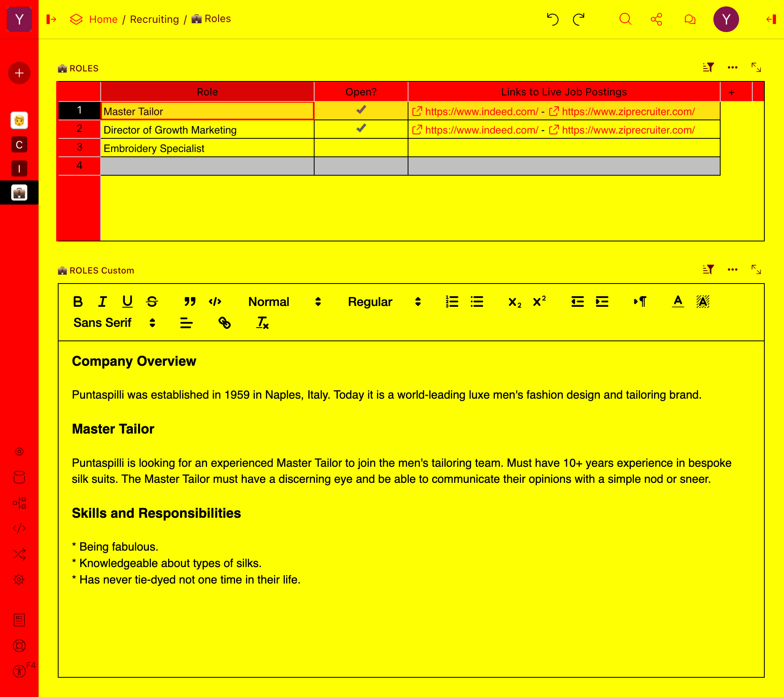784x697 pixels.
Task: Select the Role column header
Action: (x=207, y=92)
